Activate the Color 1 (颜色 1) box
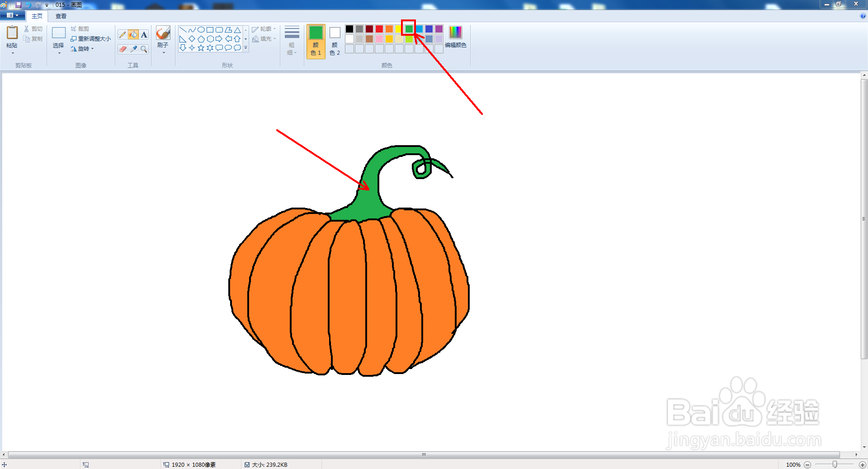Screen dimensions: 868x469 pyautogui.click(x=316, y=41)
